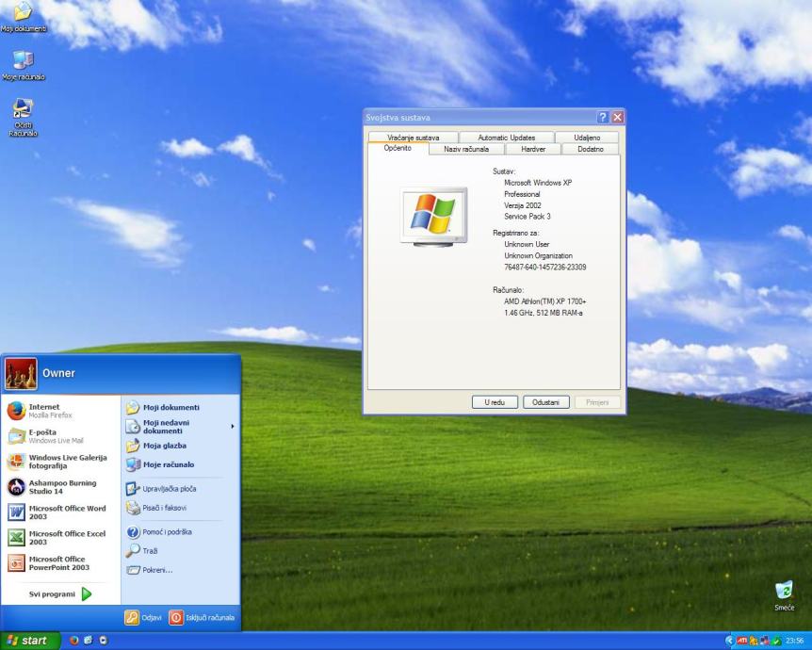Switch to Udaljeno tab
Image resolution: width=812 pixels, height=650 pixels.
coord(587,138)
